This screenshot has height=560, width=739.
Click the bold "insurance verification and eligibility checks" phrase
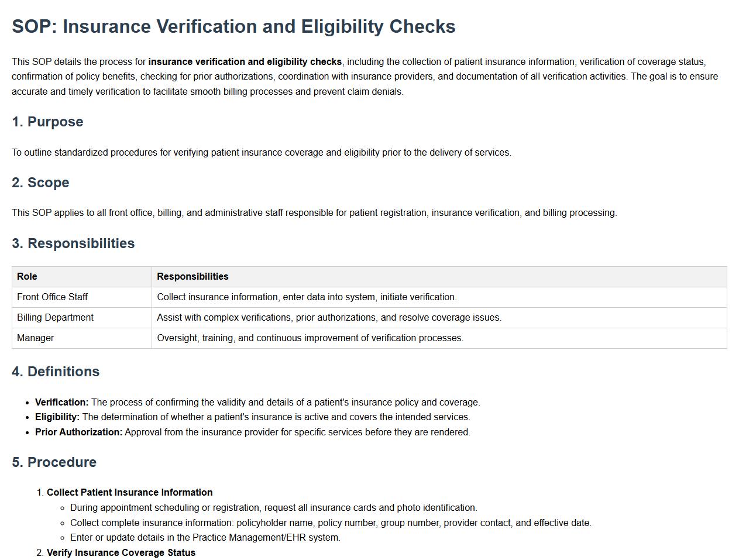point(245,62)
